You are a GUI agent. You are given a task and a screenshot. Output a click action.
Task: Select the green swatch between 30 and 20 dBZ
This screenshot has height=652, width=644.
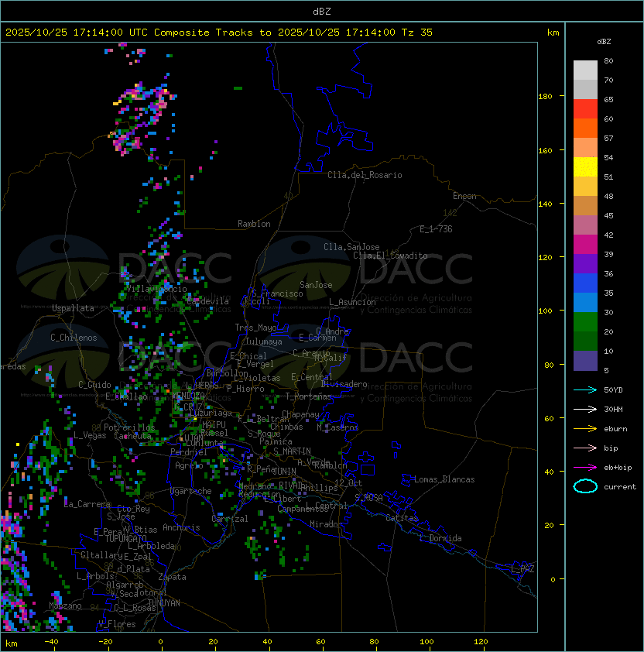(585, 322)
